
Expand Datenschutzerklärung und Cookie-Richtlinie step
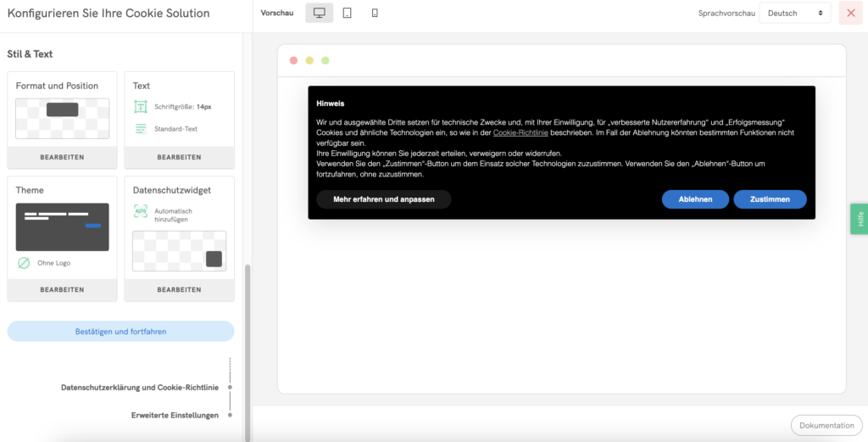pyautogui.click(x=140, y=388)
